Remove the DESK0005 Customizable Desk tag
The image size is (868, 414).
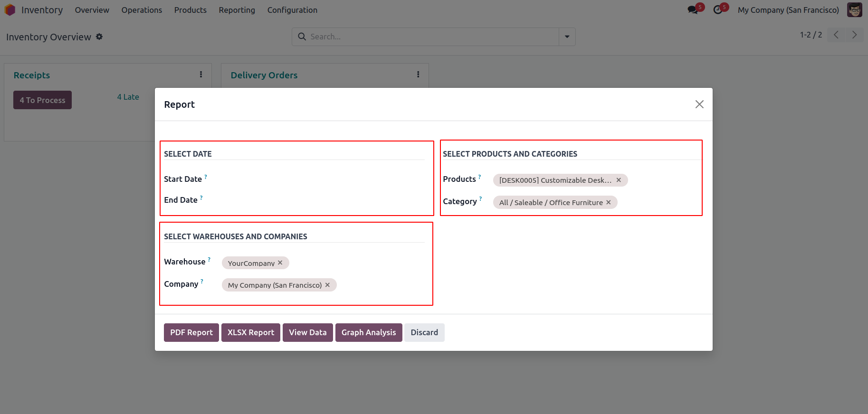(619, 180)
